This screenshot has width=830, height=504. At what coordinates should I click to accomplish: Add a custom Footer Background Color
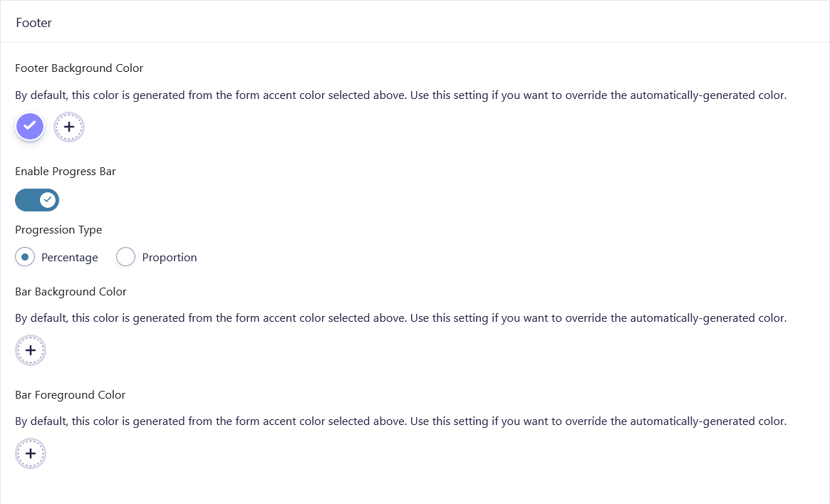69,127
